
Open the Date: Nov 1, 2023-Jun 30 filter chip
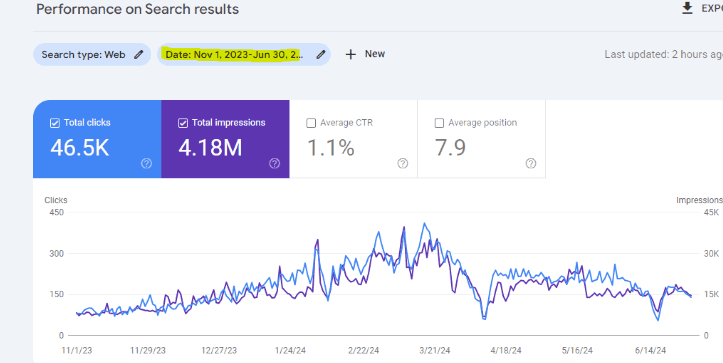(244, 54)
